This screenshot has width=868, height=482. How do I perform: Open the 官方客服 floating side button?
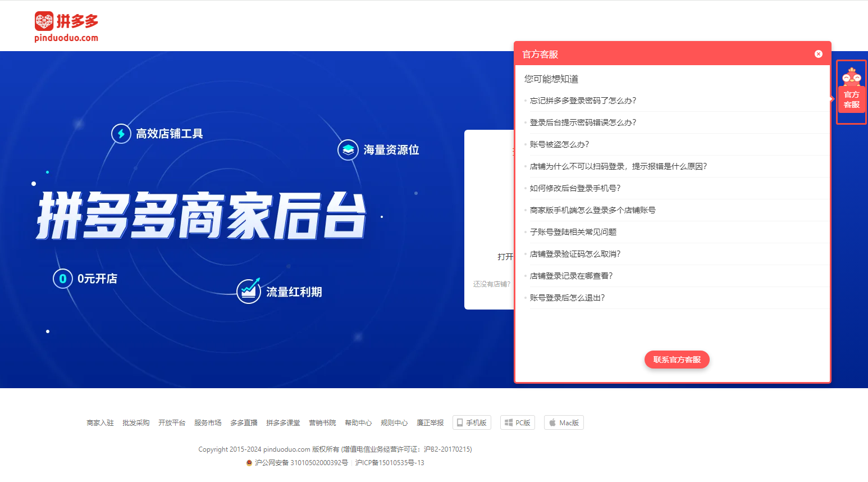click(x=851, y=92)
